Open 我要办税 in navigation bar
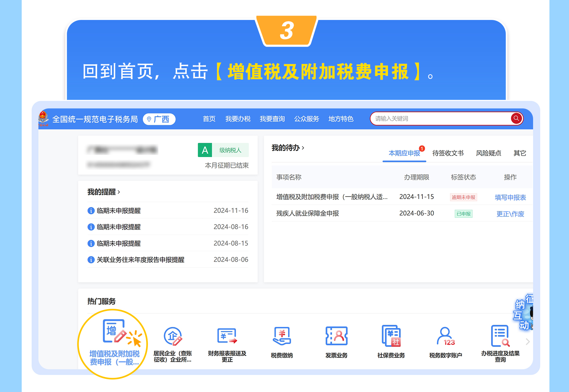Screen dimensions: 569x392 pos(238,119)
